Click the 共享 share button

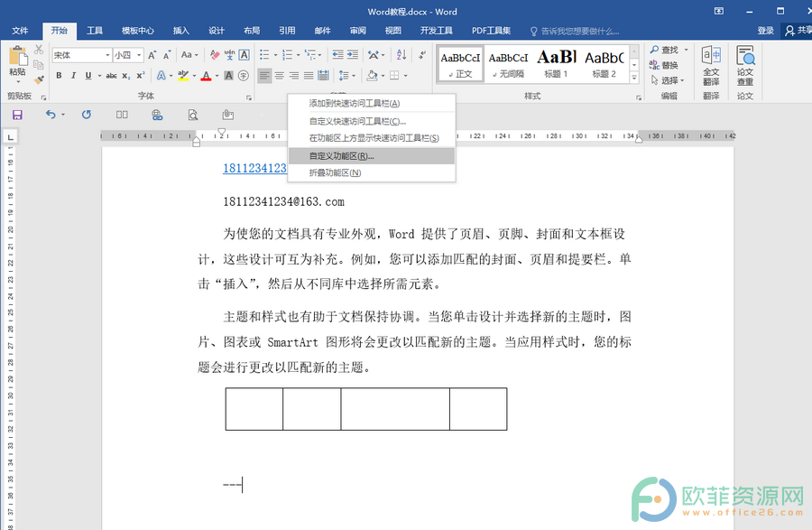pyautogui.click(x=797, y=31)
